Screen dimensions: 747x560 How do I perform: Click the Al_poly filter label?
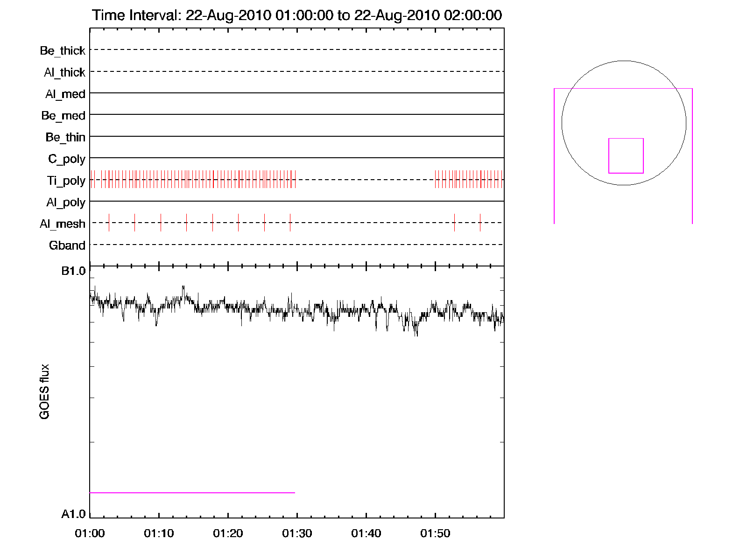(66, 203)
